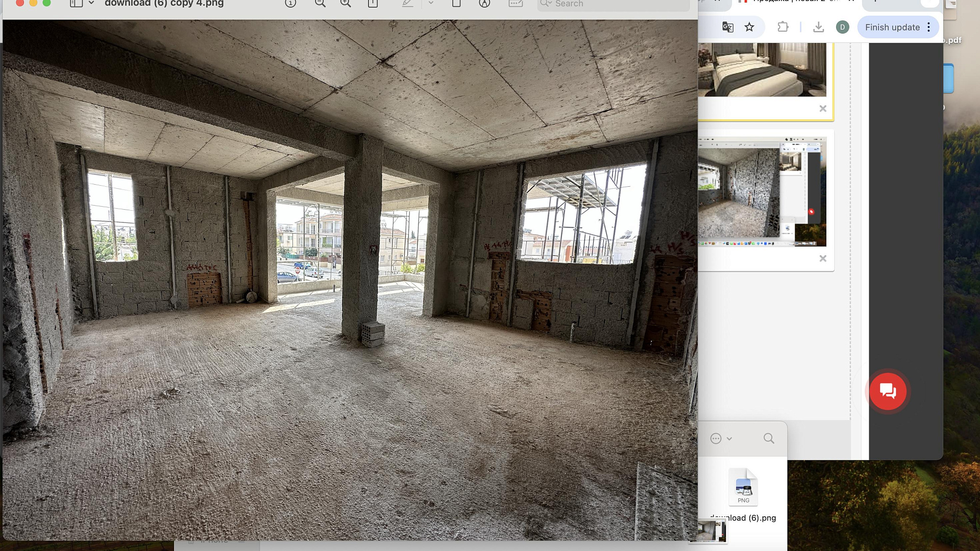
Task: Open the sidebar view dropdown chevron
Action: (x=91, y=3)
